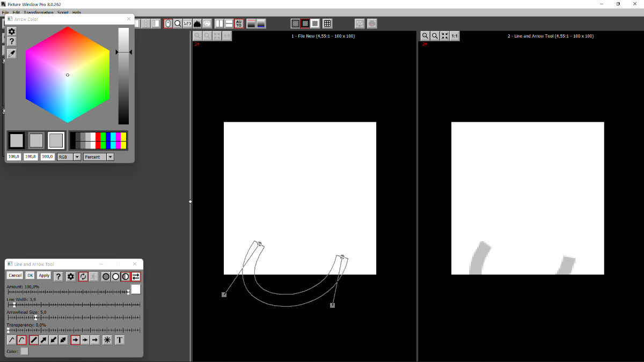Click the grid overlay icon in toolbar
The width and height of the screenshot is (644, 362).
coord(327,24)
